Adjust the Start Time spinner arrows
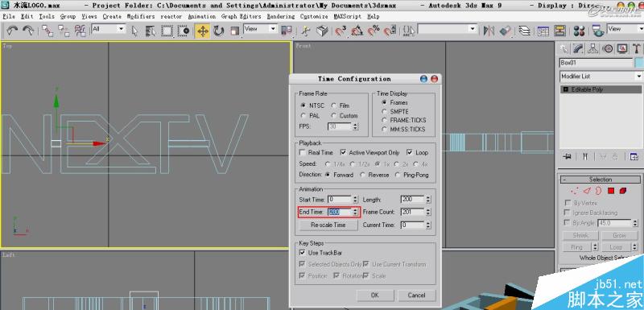This screenshot has width=644, height=310. 355,200
